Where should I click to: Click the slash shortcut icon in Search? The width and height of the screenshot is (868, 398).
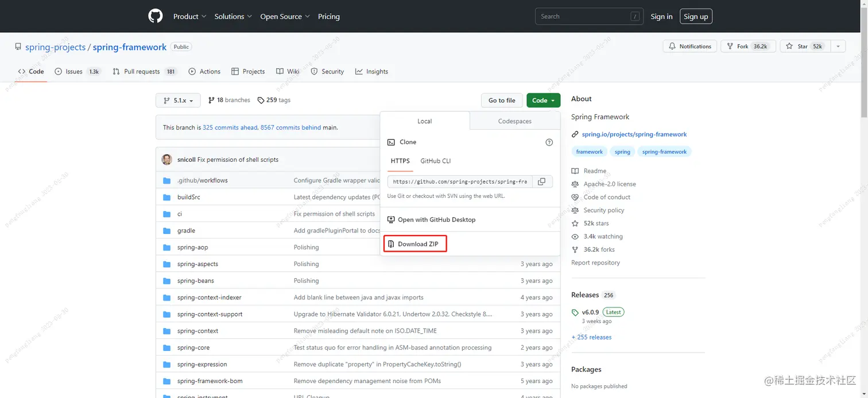tap(635, 17)
